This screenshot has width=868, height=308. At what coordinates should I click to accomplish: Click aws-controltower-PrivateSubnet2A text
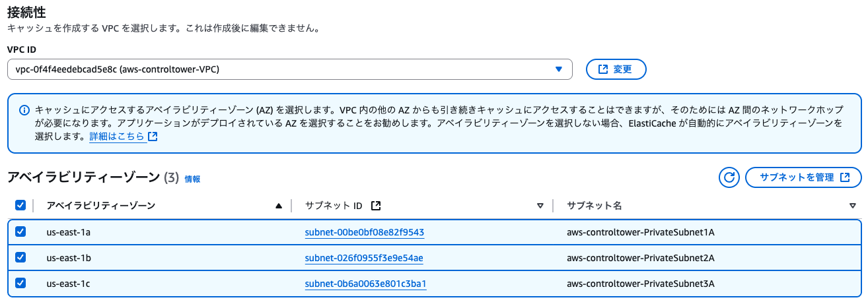[641, 258]
